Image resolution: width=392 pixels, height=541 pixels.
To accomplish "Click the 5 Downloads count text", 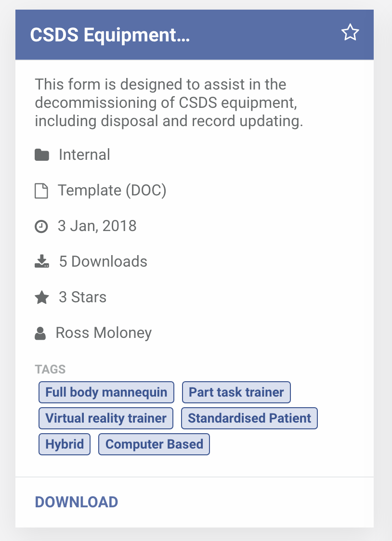I will pyautogui.click(x=103, y=261).
